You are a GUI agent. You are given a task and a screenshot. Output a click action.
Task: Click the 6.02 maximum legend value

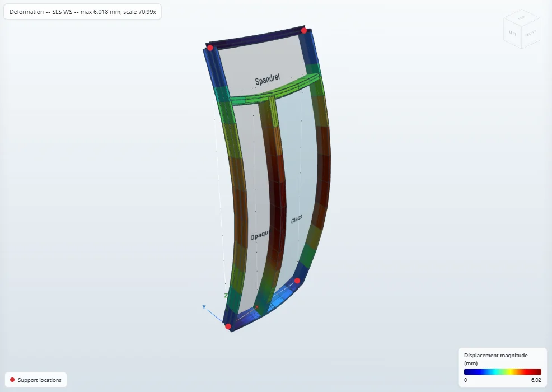point(536,380)
